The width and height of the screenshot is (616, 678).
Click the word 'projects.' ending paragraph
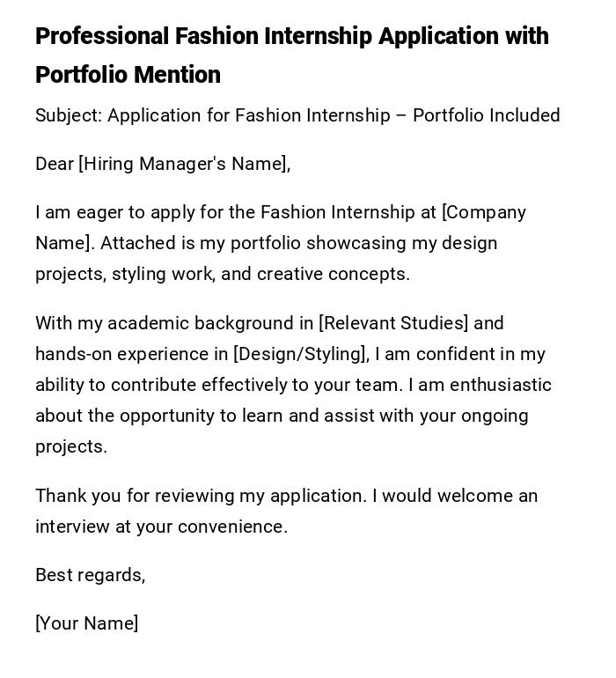point(70,446)
